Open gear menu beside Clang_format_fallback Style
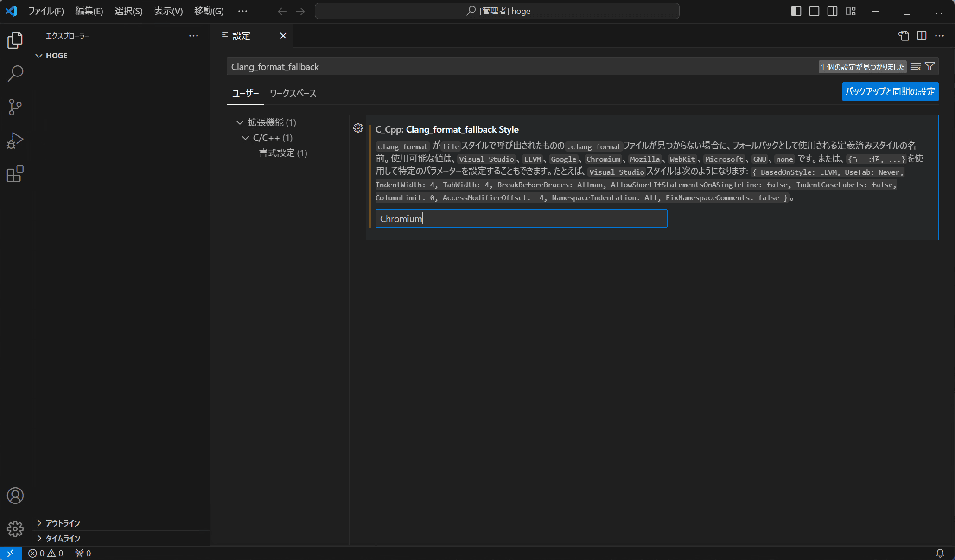The height and width of the screenshot is (560, 955). 358,128
